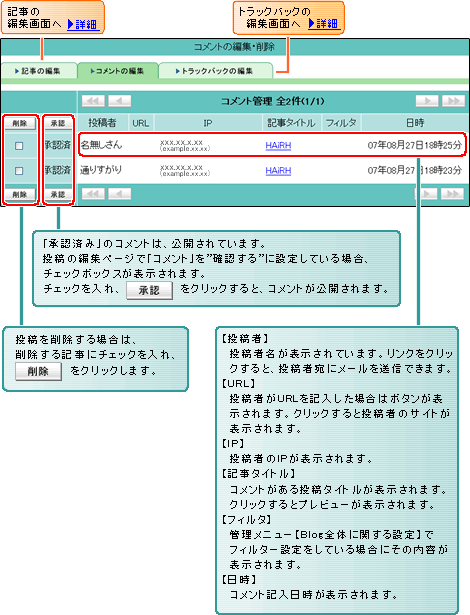
Task: Click the top 承認 button in table header
Action: (58, 123)
